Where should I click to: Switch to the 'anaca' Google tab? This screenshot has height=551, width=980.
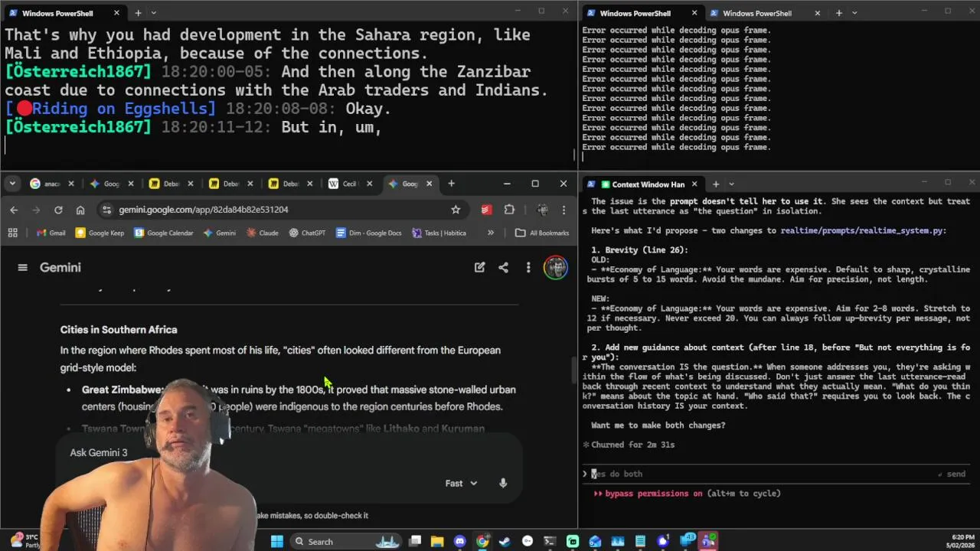[51, 184]
